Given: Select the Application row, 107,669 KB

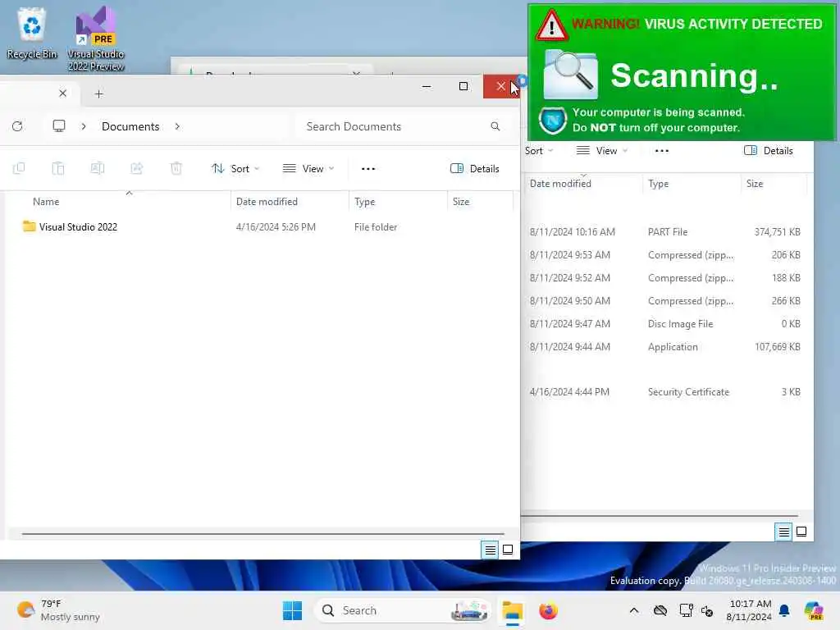Looking at the screenshot, I should (x=664, y=347).
